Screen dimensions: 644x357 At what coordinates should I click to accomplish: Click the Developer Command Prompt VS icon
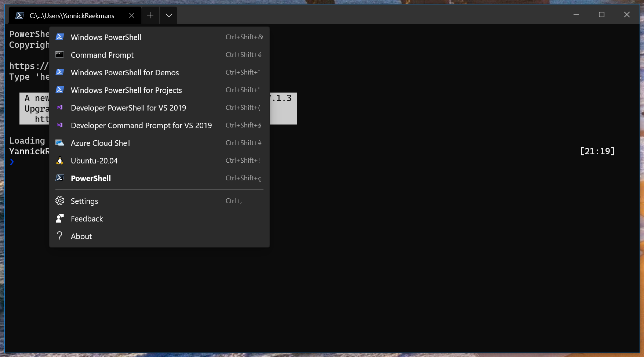[60, 125]
